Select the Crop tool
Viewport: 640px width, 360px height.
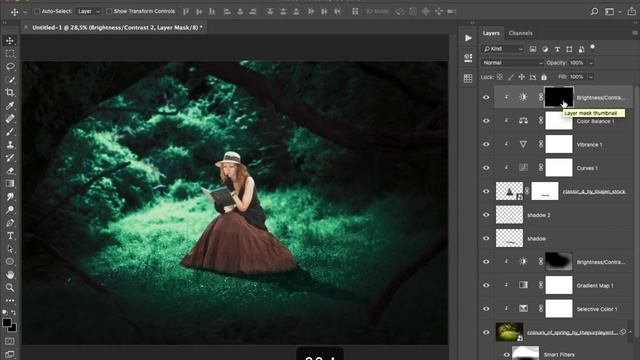[10, 93]
